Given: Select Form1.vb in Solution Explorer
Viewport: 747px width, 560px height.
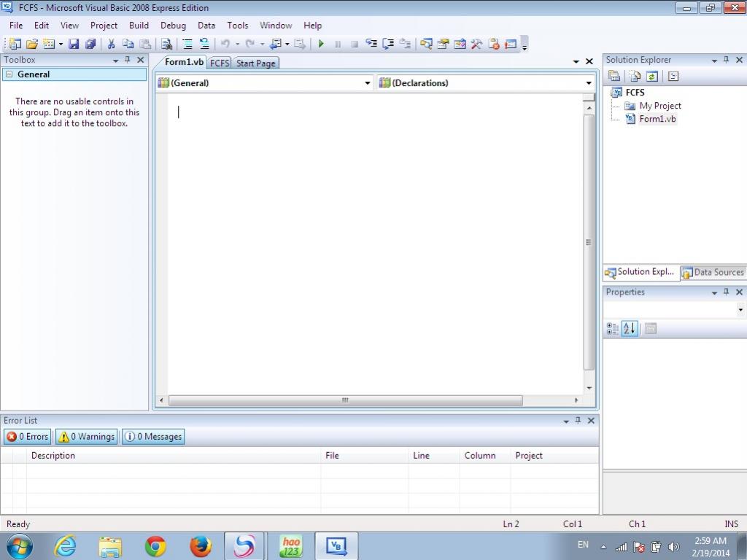Looking at the screenshot, I should pos(657,119).
